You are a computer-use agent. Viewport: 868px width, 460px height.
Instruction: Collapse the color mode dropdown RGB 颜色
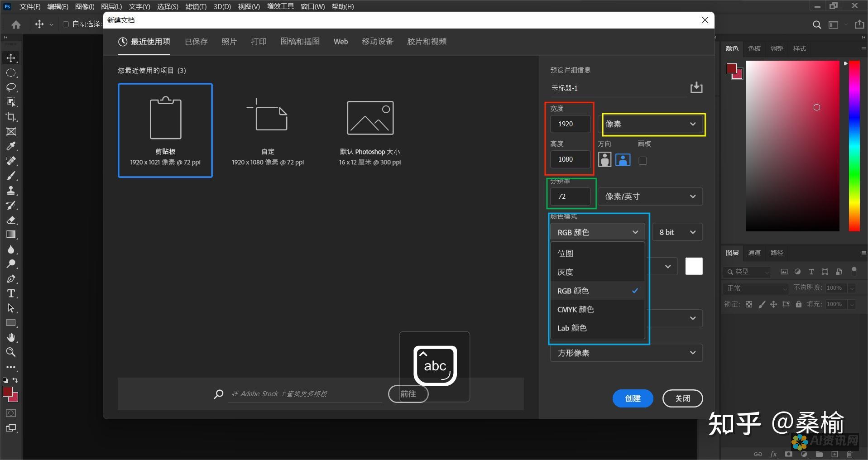pos(598,232)
